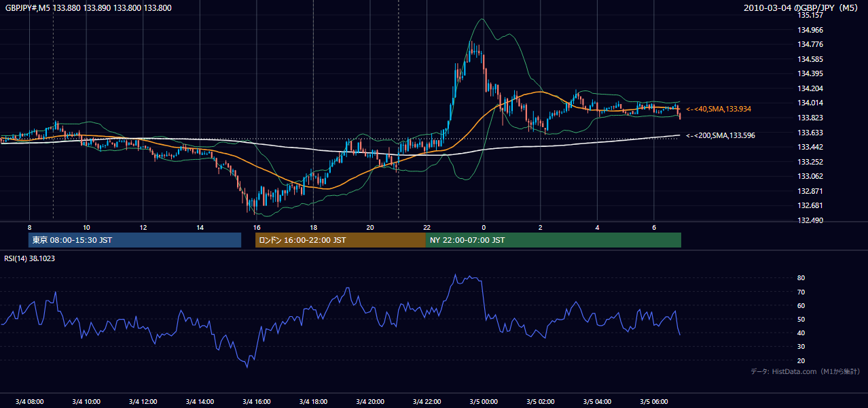Click hour label 22 under the price chart
This screenshot has height=408, width=868.
(427, 227)
